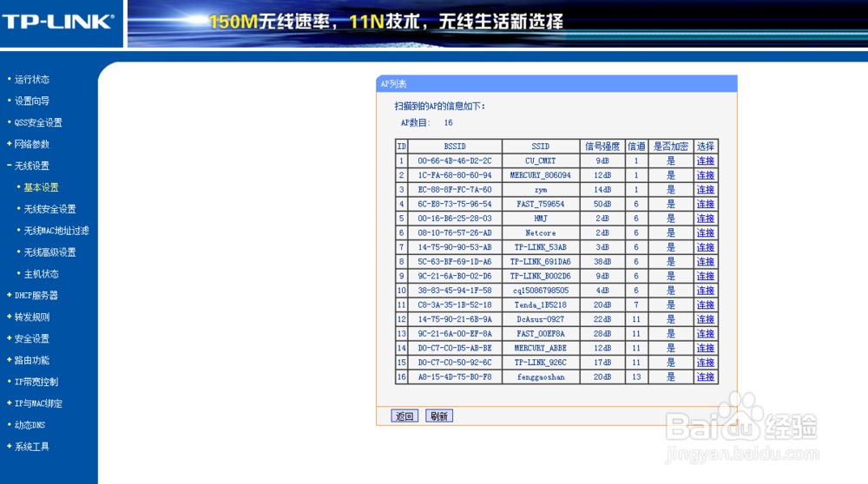Click AP列表 panel title

click(393, 83)
